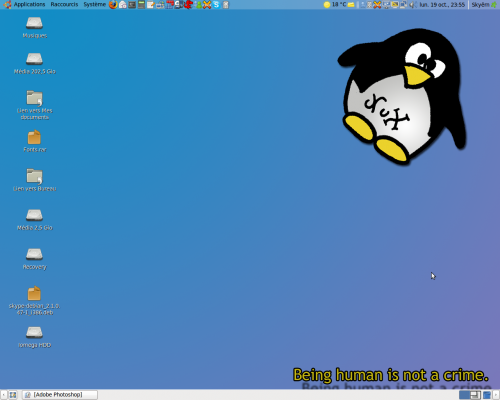
Task: Click the orange X launcher beside Skype
Action: [207, 5]
